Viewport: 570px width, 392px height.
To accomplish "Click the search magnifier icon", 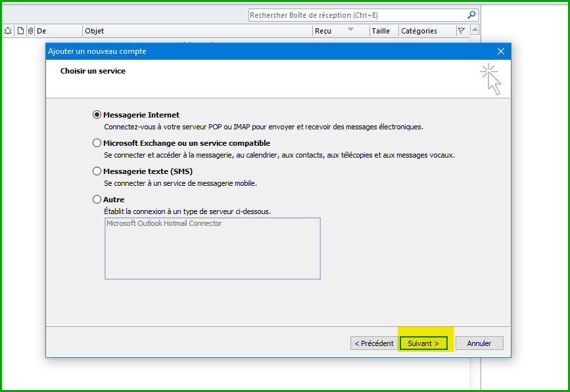I will [471, 15].
